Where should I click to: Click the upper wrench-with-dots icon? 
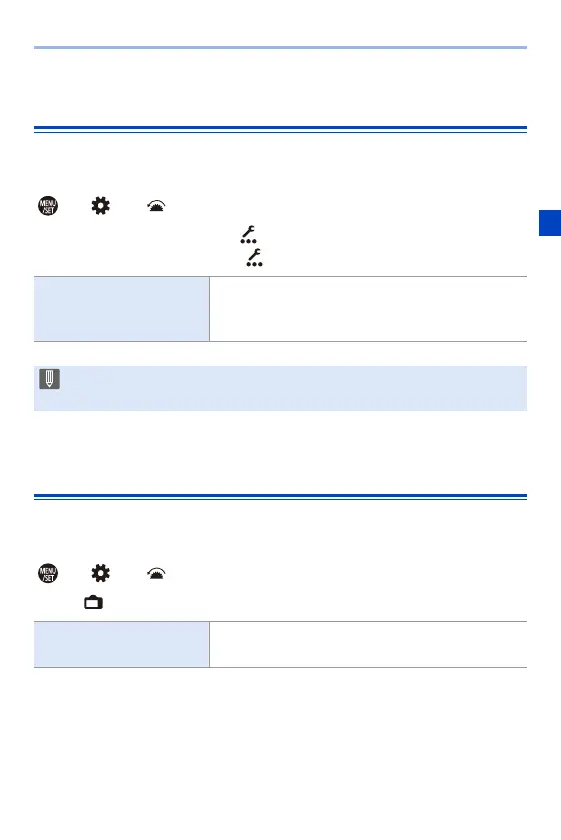(x=248, y=235)
